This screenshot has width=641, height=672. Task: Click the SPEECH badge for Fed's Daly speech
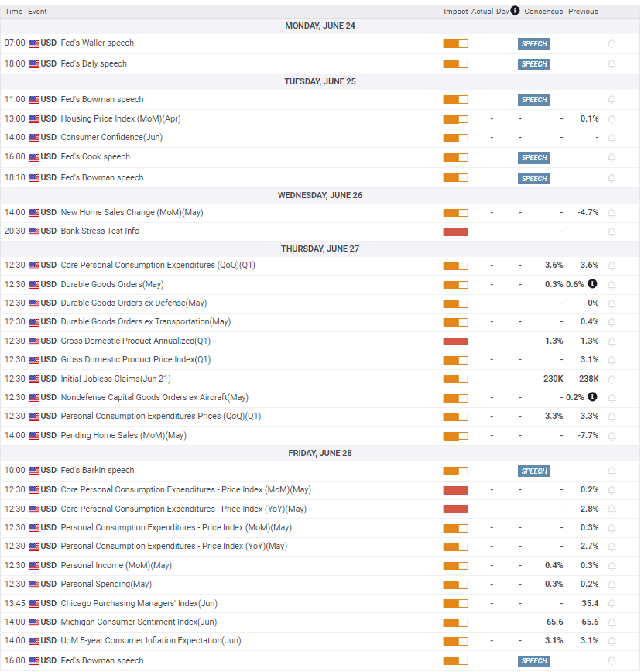click(534, 64)
